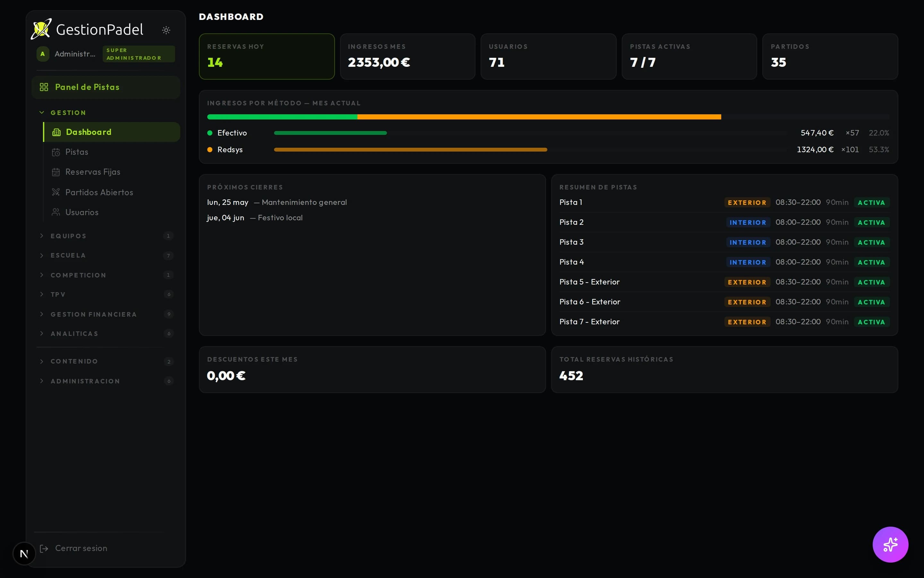Go to Pistas menu entry
Image resolution: width=924 pixels, height=578 pixels.
112,152
